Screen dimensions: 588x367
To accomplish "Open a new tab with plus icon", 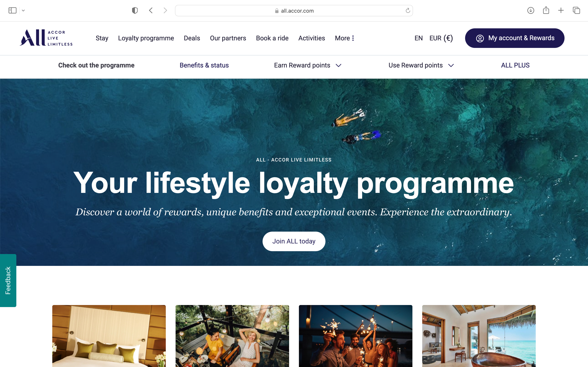I will 561,10.
